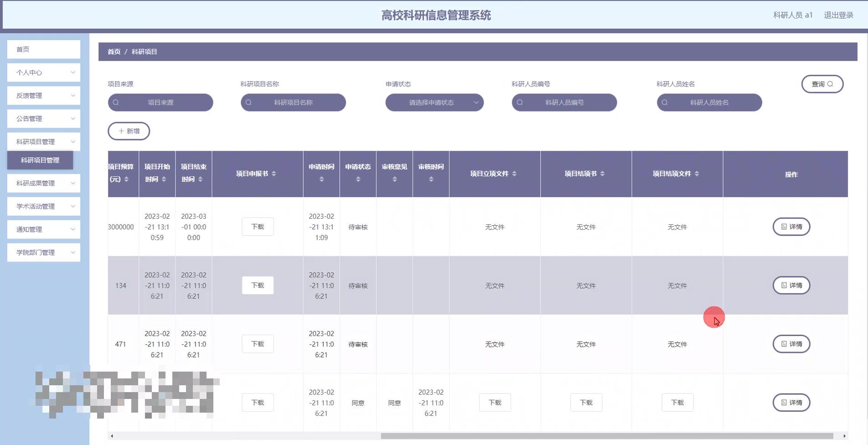Click 待审核 status in budget 134 row
The image size is (868, 445).
pos(358,286)
